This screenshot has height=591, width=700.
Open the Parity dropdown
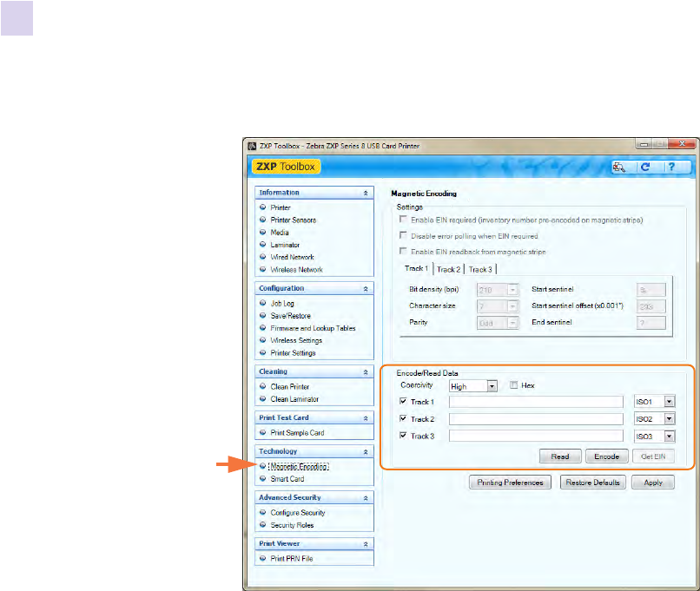pyautogui.click(x=513, y=323)
